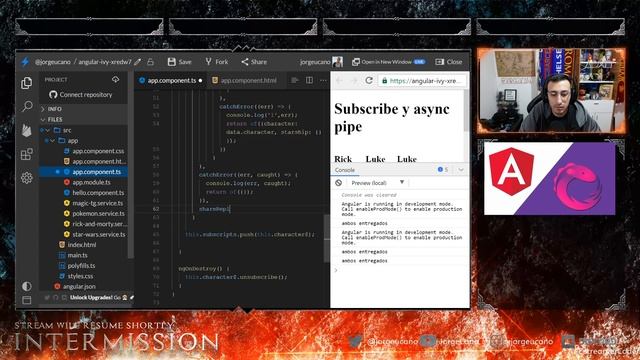Switch to app.component.ts editor tab
The image size is (640, 360).
click(171, 80)
